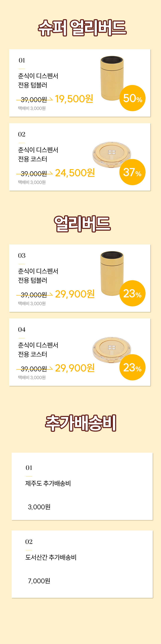Open the early bird coaster image, item 04

[x=112, y=350]
